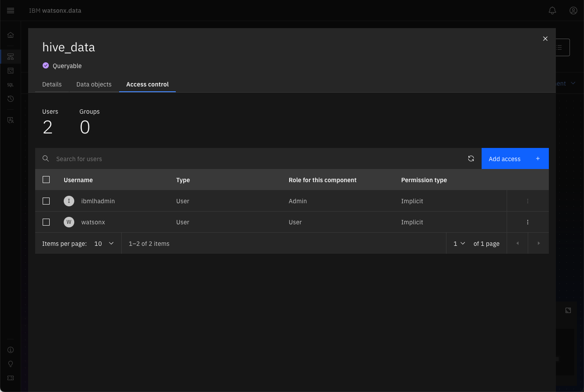Refresh the access control list
Viewport: 584px width, 392px height.
point(471,158)
